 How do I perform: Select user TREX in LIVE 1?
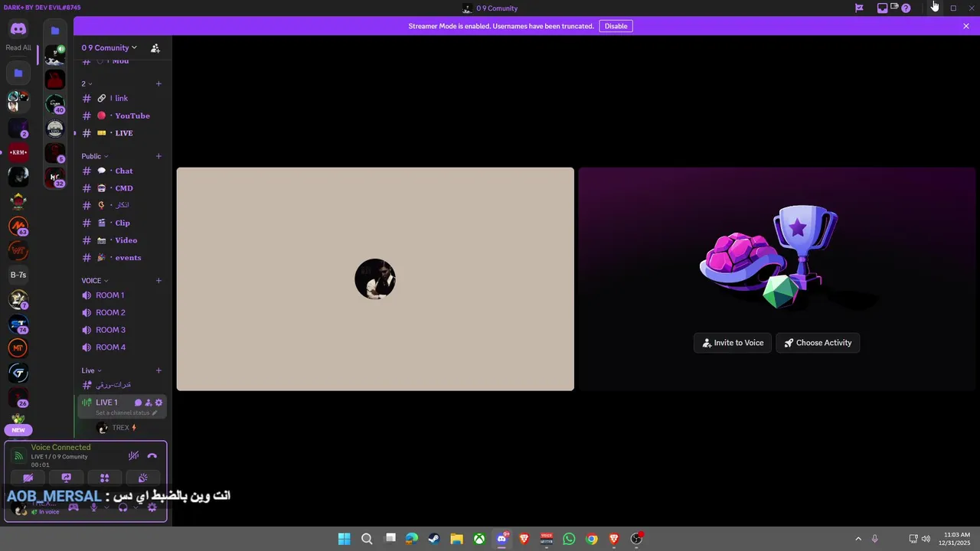click(x=122, y=428)
